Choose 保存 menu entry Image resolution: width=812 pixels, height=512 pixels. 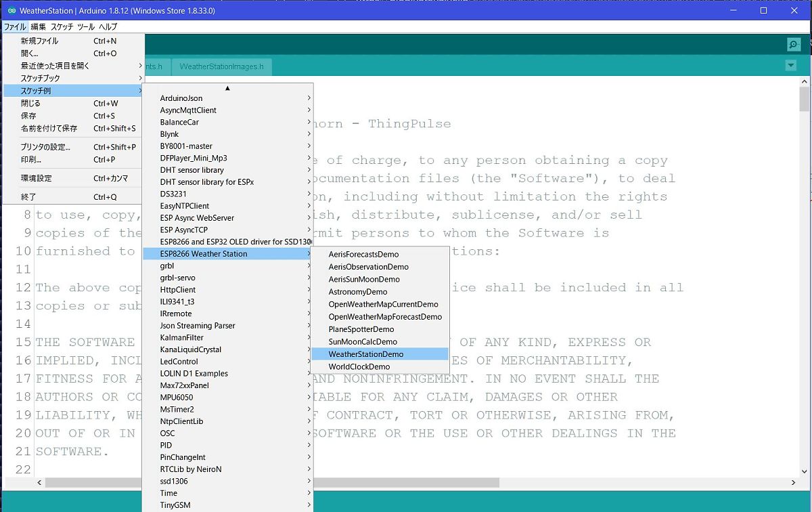(x=73, y=116)
